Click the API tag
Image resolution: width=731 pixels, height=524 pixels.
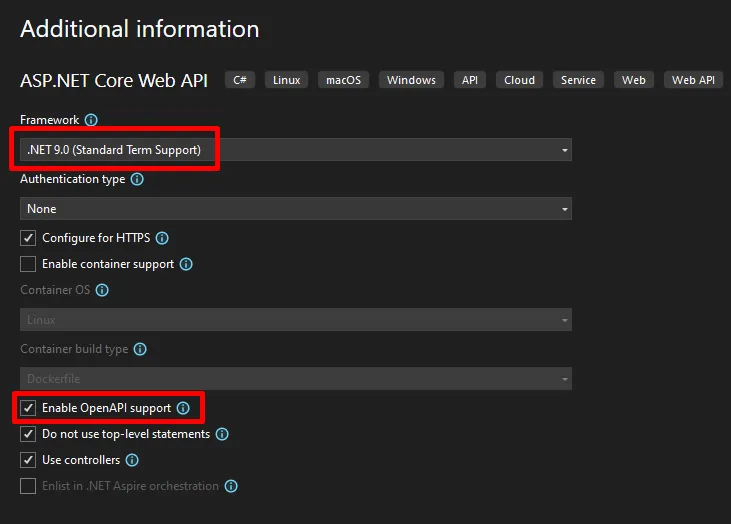[469, 80]
